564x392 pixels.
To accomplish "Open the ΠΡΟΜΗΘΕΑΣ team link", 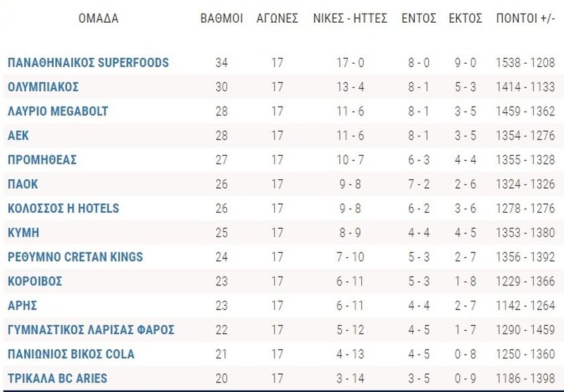I will (42, 160).
